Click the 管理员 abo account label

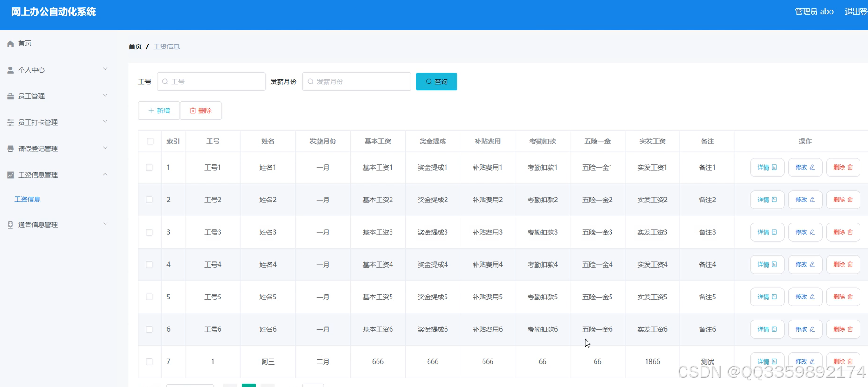[814, 11]
